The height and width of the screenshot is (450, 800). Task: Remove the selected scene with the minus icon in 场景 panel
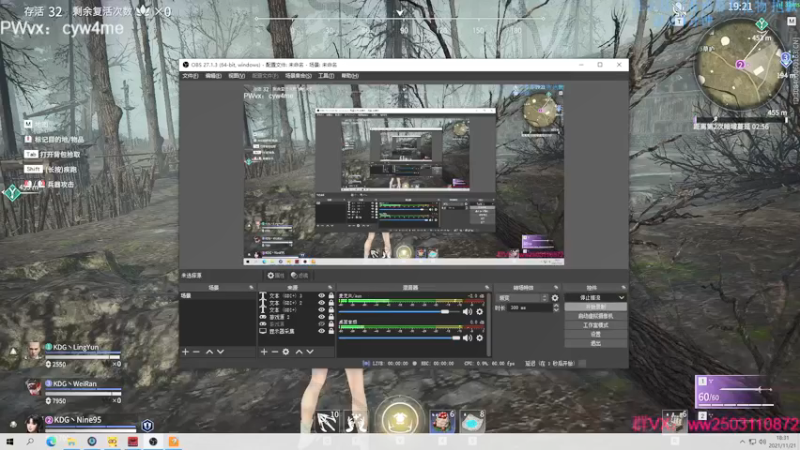196,352
